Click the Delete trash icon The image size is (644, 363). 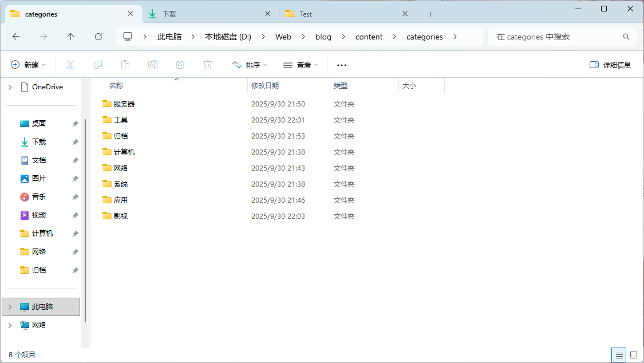pos(208,65)
